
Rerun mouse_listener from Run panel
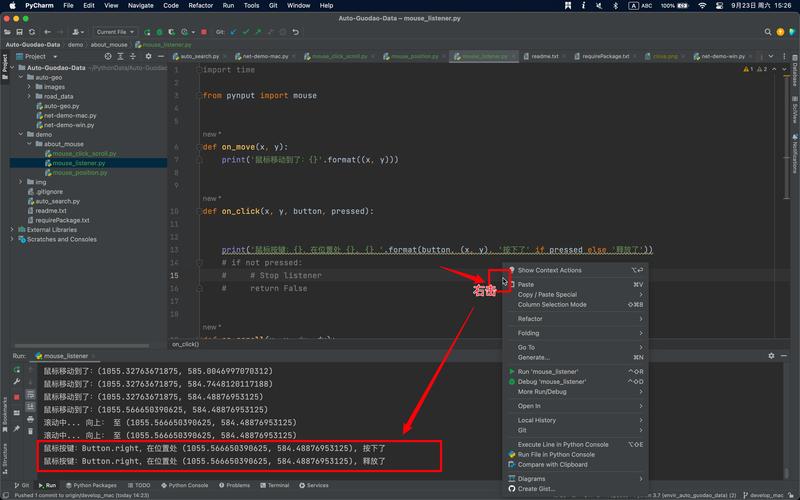17,369
